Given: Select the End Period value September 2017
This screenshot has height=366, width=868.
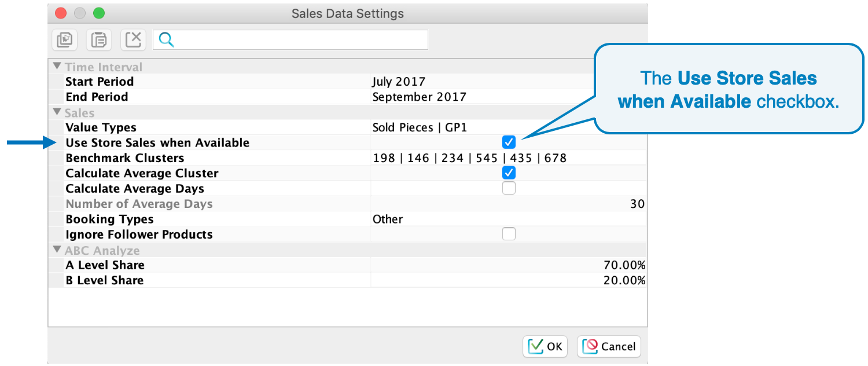Looking at the screenshot, I should [419, 97].
